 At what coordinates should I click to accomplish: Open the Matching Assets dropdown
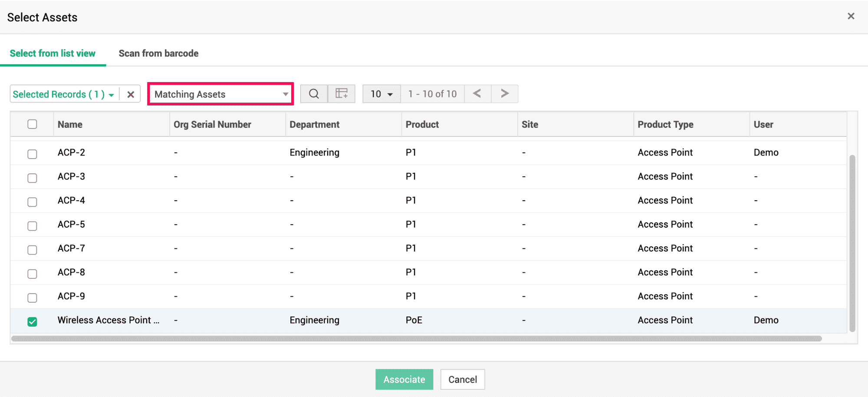tap(220, 94)
